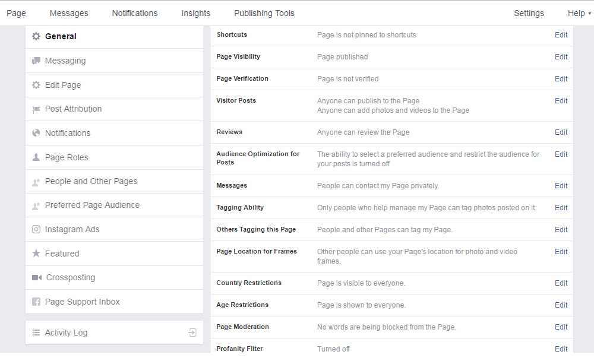Edit Others Tagging this Page setting
This screenshot has width=594, height=364.
[x=561, y=230]
